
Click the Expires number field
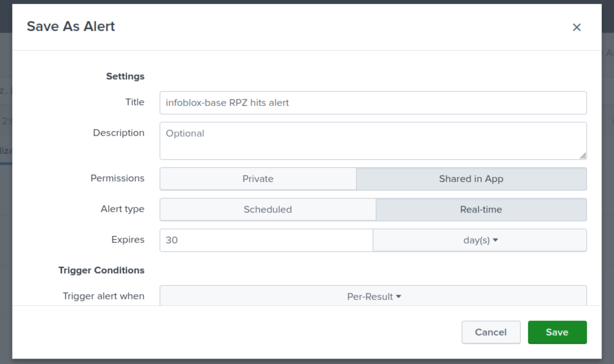[x=266, y=240]
